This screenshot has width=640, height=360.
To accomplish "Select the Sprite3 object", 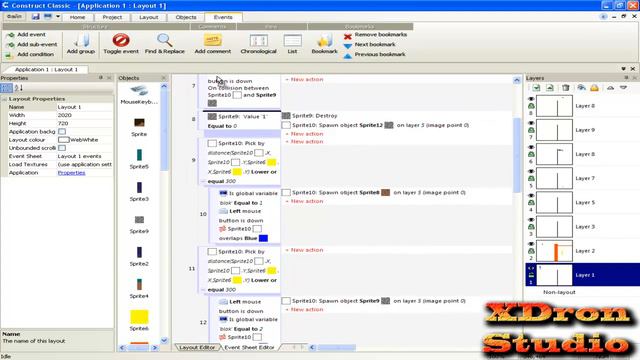I will tap(139, 191).
